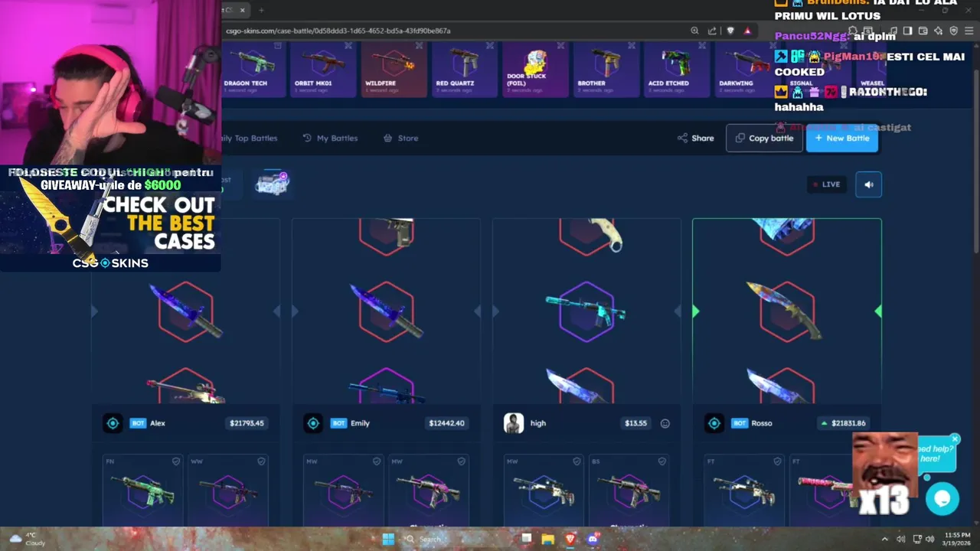
Task: Select high's BS rifle item card
Action: [x=629, y=490]
